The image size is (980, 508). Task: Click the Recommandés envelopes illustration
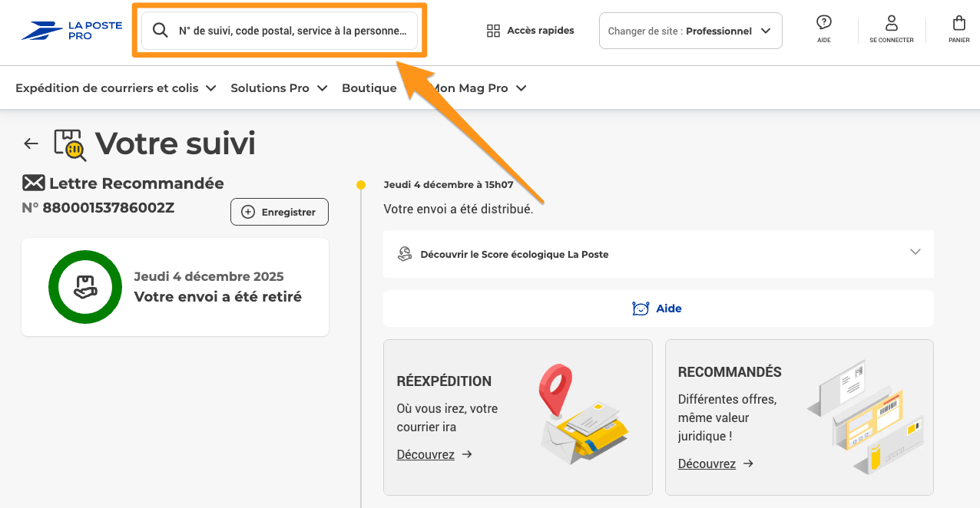(x=866, y=416)
